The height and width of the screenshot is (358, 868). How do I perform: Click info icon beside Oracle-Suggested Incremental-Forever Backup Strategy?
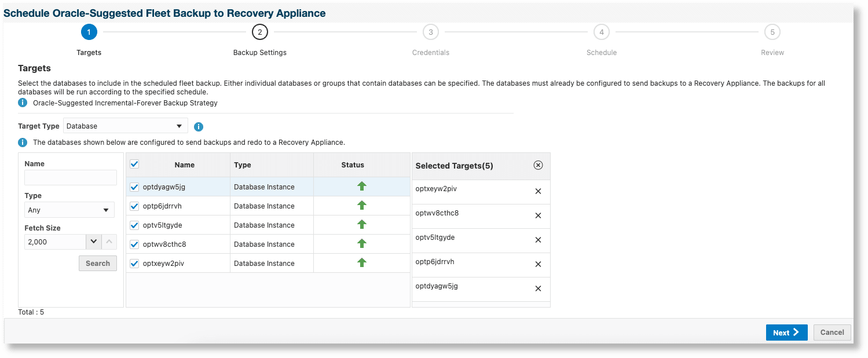[23, 103]
